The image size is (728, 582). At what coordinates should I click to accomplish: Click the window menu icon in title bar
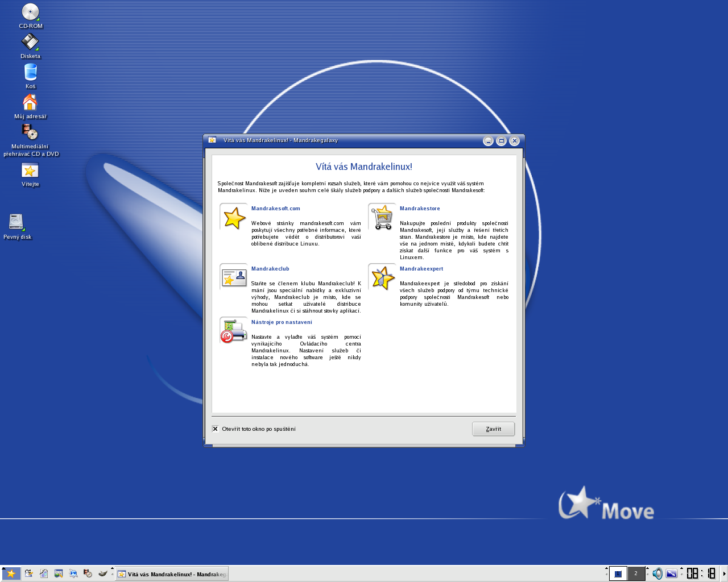pyautogui.click(x=212, y=140)
